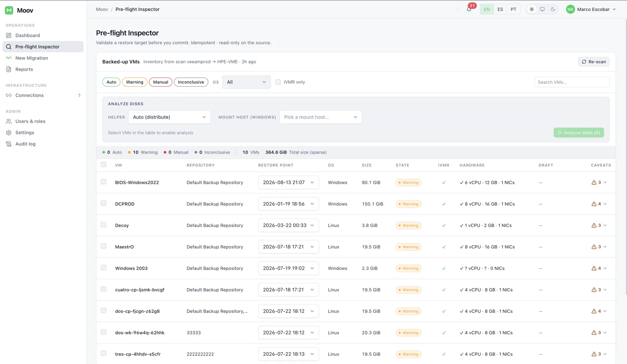This screenshot has width=627, height=364.
Task: Select the MaestrO row checkbox
Action: [x=103, y=246]
